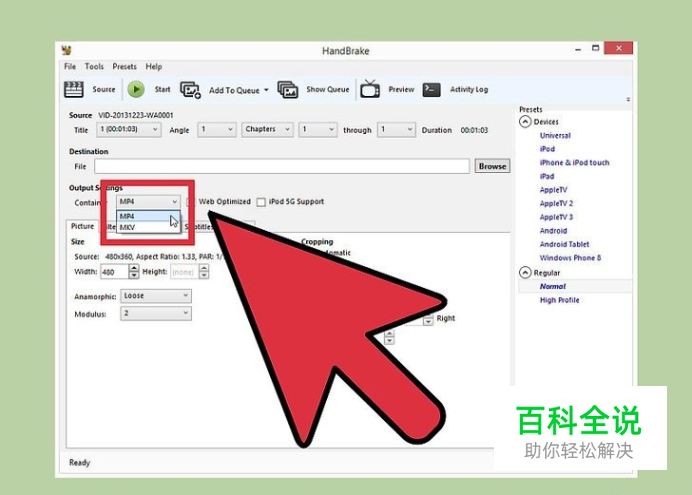
Task: Click the Activity Log label
Action: click(469, 90)
